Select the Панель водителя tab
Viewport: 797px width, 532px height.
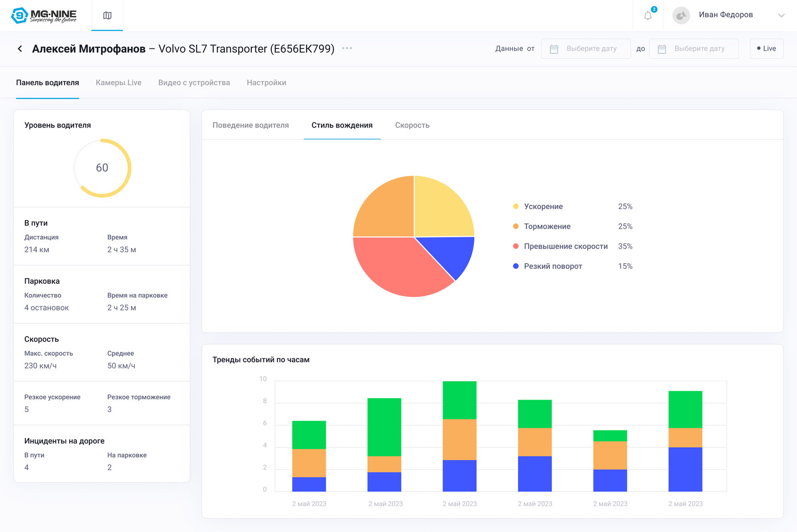pyautogui.click(x=47, y=83)
